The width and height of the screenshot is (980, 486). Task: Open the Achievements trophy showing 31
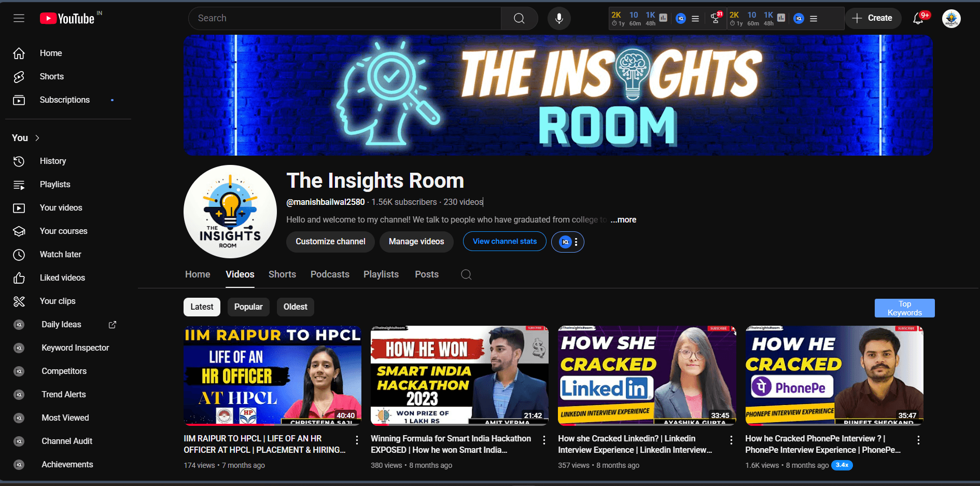[x=716, y=19]
